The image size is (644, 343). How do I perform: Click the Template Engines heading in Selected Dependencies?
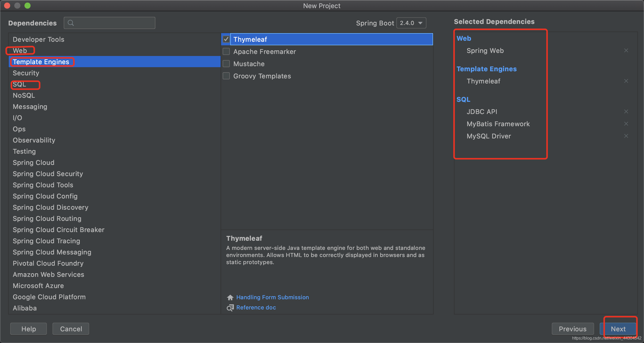pyautogui.click(x=487, y=69)
